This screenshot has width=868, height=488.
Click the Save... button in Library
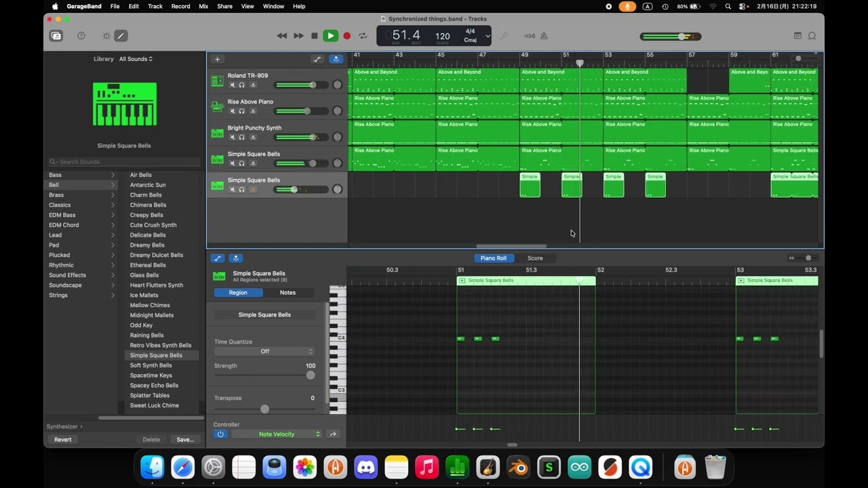pos(185,439)
